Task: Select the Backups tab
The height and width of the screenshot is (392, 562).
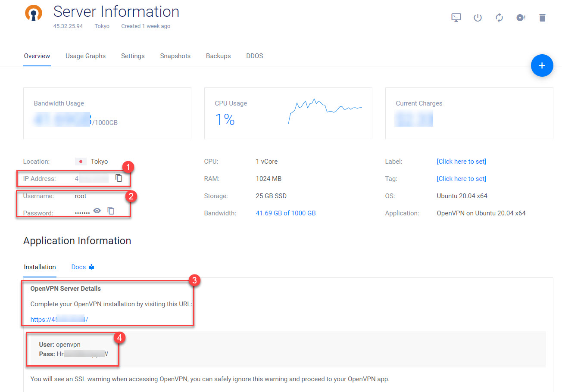Action: tap(218, 56)
